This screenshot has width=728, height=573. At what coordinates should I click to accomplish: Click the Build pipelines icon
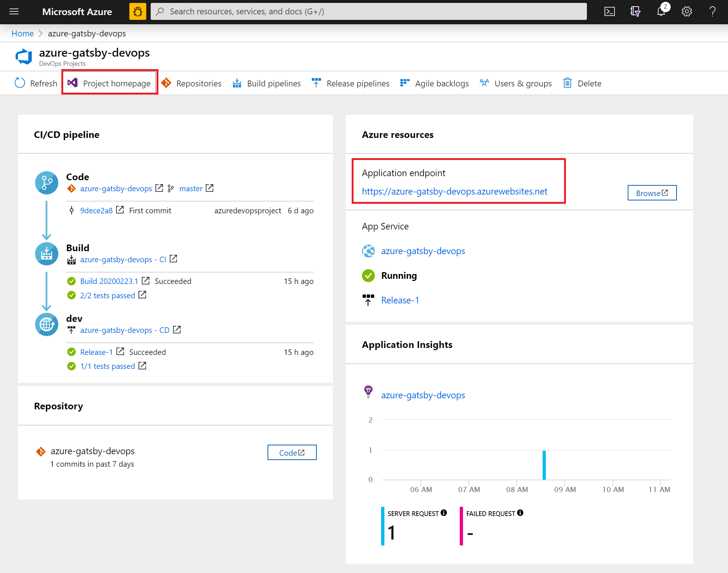click(237, 83)
